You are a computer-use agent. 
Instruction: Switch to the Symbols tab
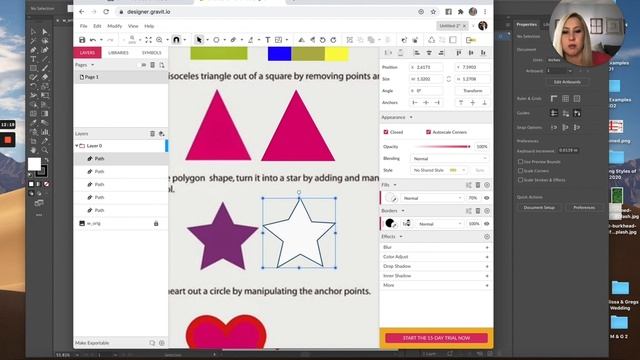[x=151, y=53]
